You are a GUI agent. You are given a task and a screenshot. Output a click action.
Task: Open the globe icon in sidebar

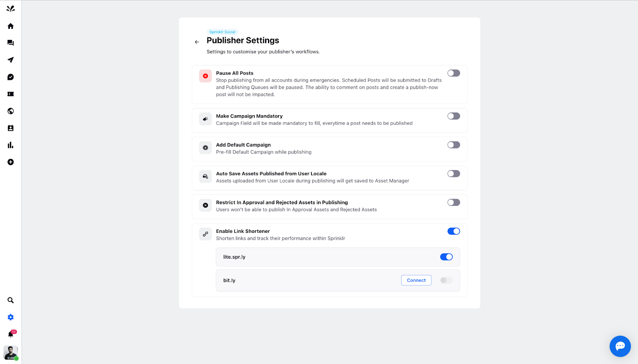pos(11,111)
